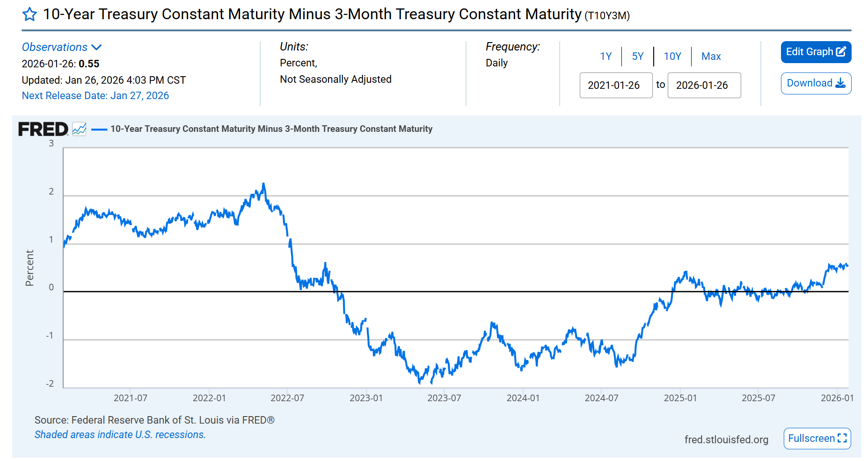Open Next Release Date Jan 27, 2026

point(95,95)
